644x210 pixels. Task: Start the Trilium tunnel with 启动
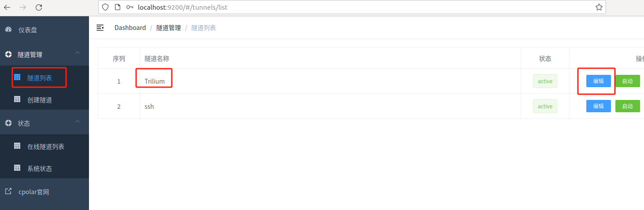[x=627, y=81]
